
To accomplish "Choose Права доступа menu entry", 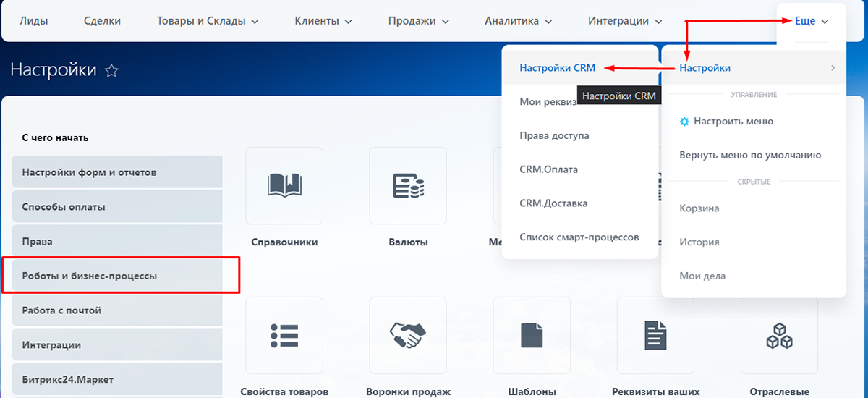I will point(554,135).
